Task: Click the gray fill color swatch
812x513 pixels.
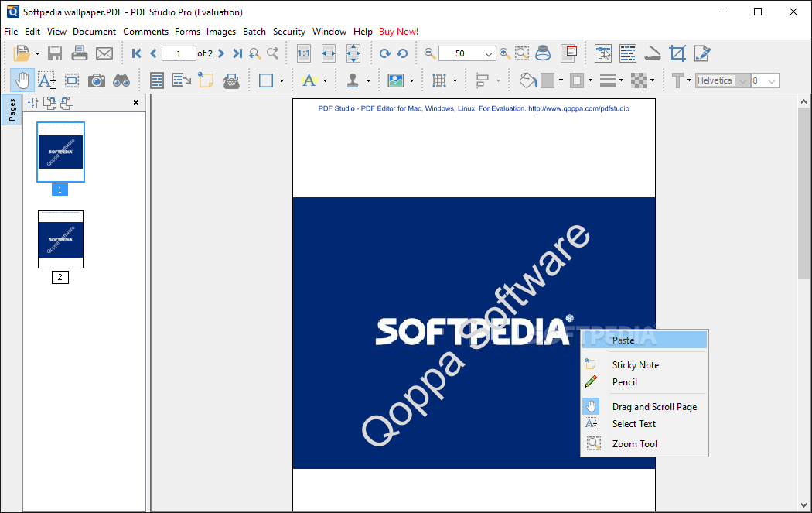Action: coord(548,80)
